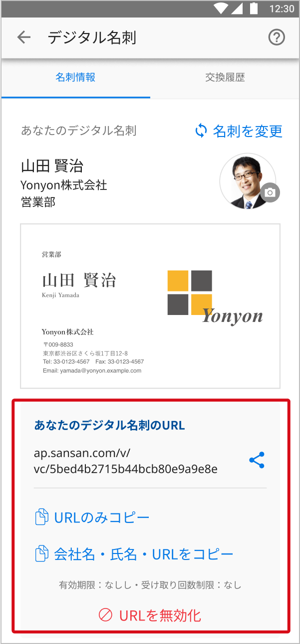Open the business card image

tap(150, 306)
